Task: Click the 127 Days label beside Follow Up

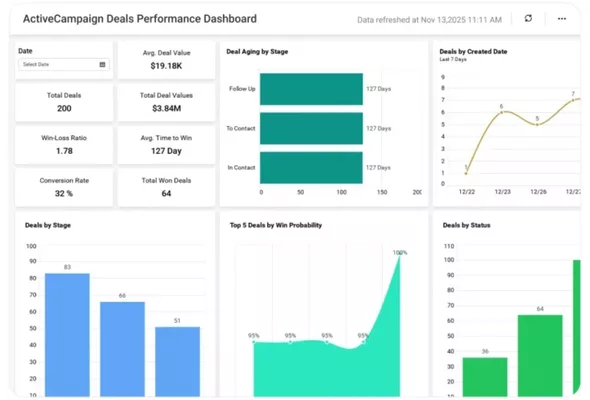Action: coord(379,89)
